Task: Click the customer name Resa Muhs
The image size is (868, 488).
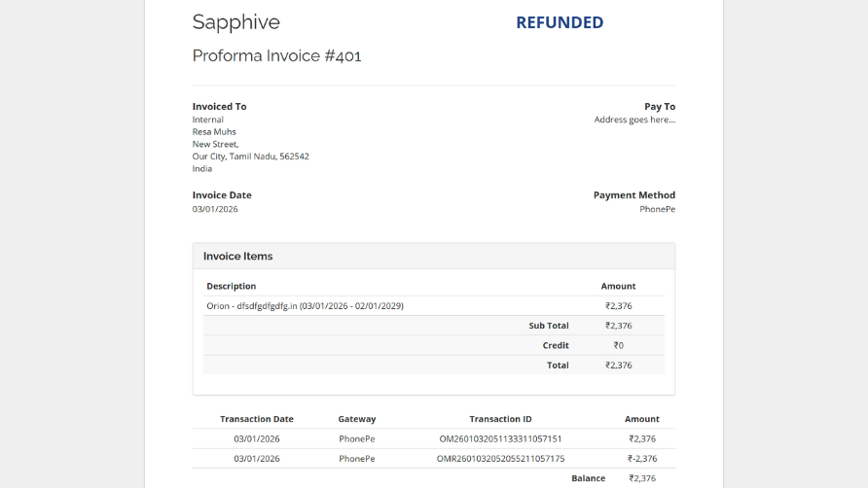Action: click(x=214, y=132)
